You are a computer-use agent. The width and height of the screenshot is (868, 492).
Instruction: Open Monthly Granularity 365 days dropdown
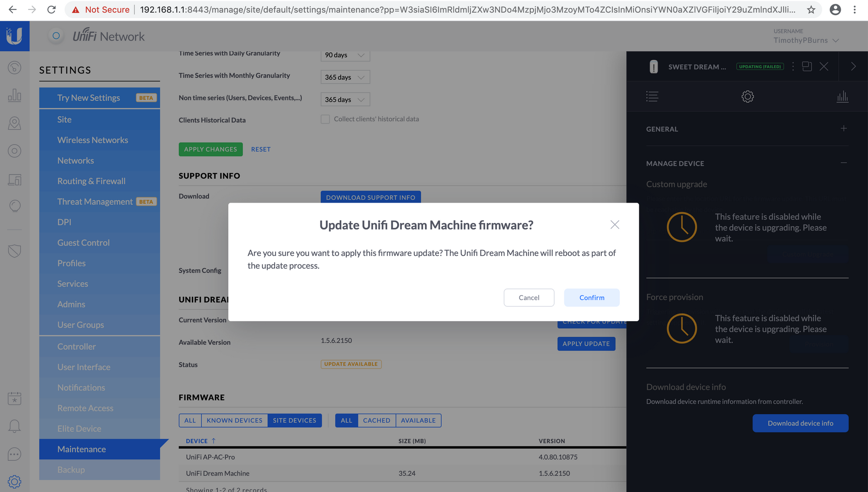click(x=345, y=77)
